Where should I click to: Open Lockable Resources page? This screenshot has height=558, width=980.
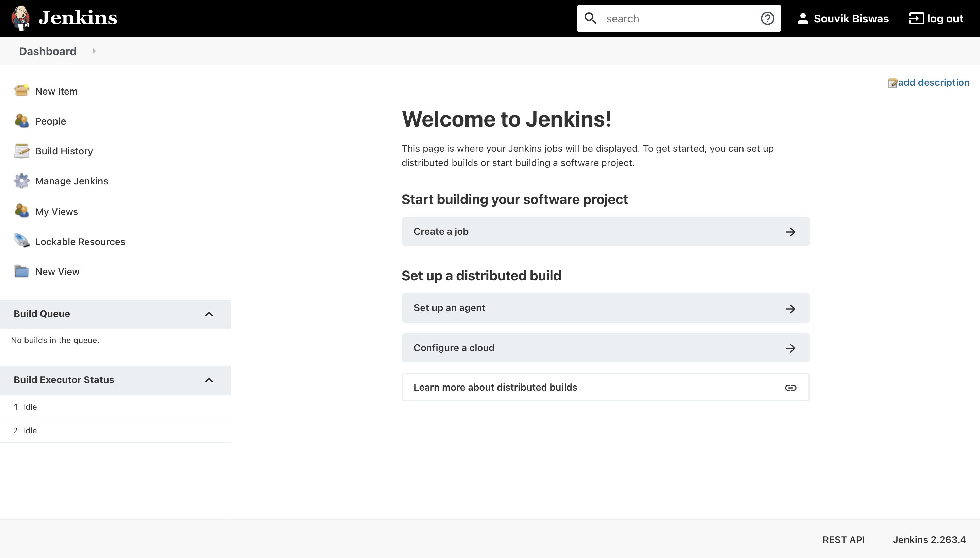[x=80, y=242]
